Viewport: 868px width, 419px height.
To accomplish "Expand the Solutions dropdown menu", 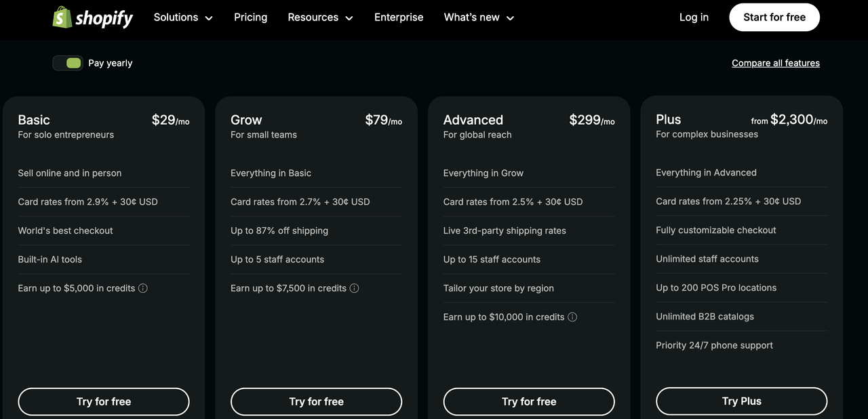I will point(183,18).
